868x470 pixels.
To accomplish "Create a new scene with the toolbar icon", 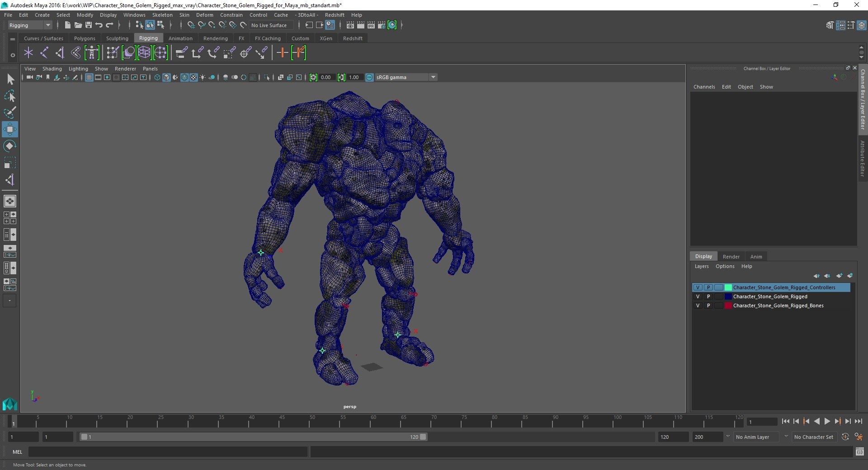I will [x=67, y=25].
